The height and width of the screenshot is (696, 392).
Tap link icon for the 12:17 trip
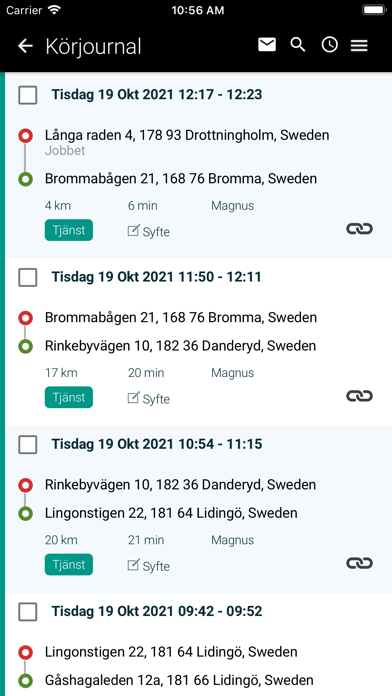pos(359,229)
